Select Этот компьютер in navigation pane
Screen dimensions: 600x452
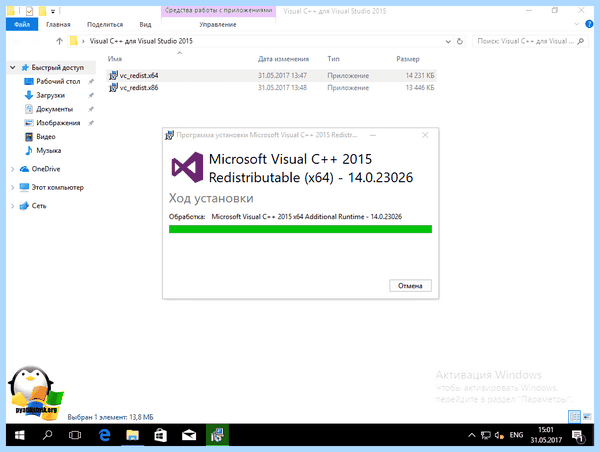[x=57, y=188]
